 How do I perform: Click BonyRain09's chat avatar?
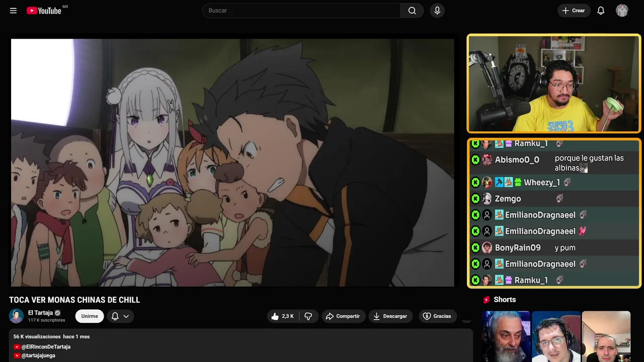pyautogui.click(x=487, y=248)
